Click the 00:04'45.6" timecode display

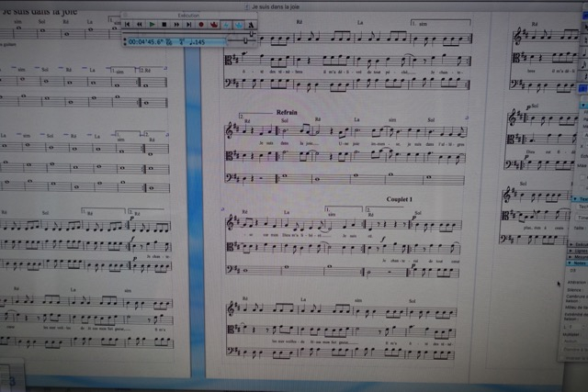pos(146,42)
